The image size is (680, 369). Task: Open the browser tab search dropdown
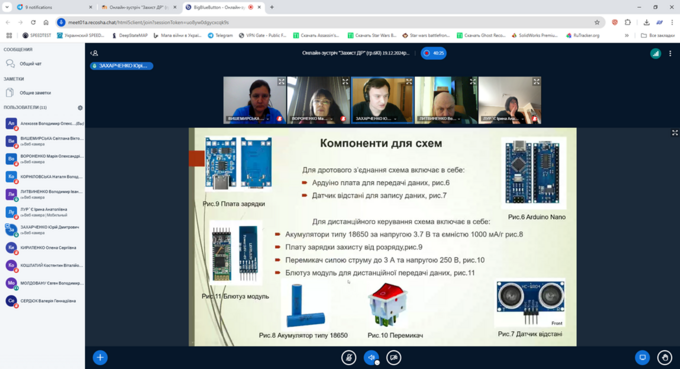(x=7, y=7)
